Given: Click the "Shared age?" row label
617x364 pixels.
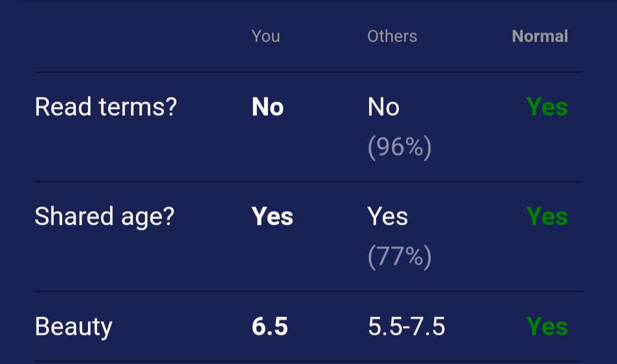Looking at the screenshot, I should click(104, 217).
